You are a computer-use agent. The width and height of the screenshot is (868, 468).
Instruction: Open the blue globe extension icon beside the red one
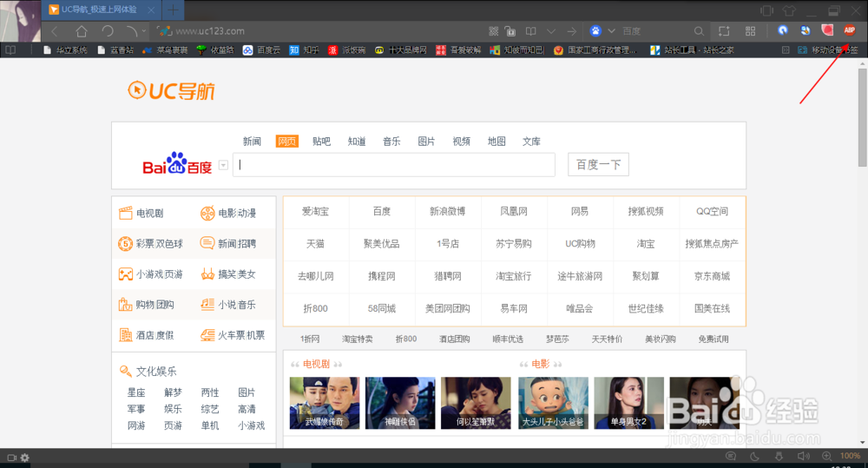click(x=805, y=30)
